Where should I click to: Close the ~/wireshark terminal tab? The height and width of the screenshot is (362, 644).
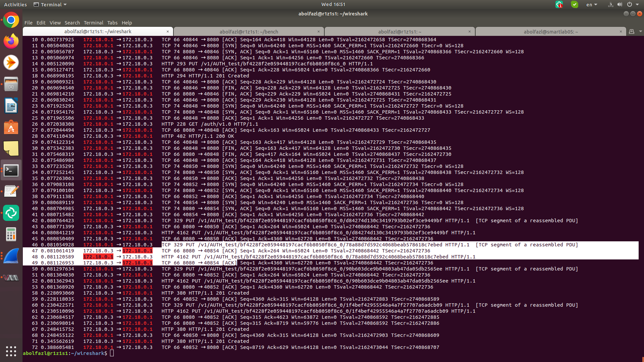(168, 32)
